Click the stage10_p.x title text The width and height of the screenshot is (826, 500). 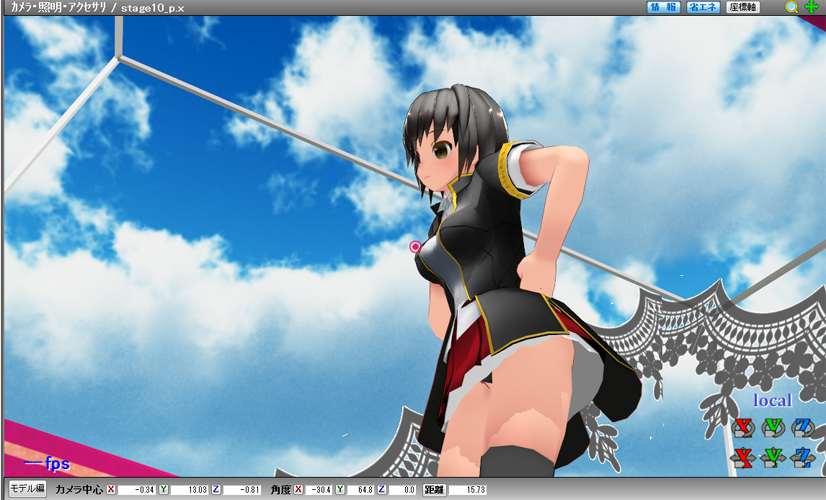pos(153,8)
